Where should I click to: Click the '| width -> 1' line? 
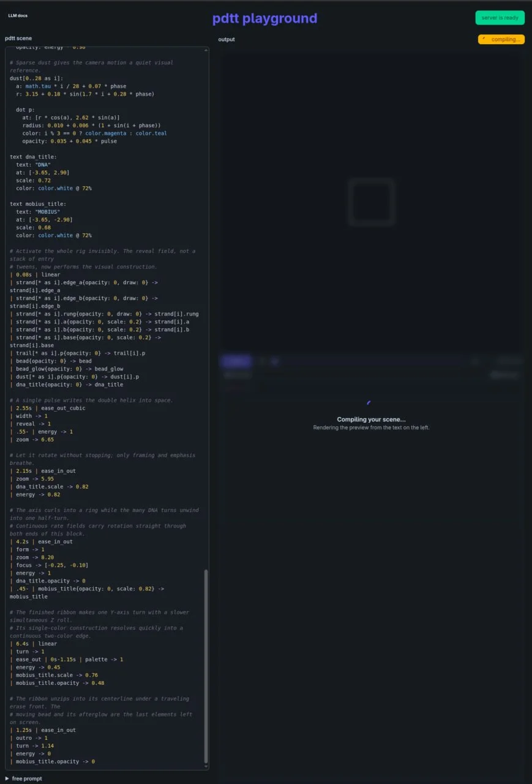[x=29, y=417]
